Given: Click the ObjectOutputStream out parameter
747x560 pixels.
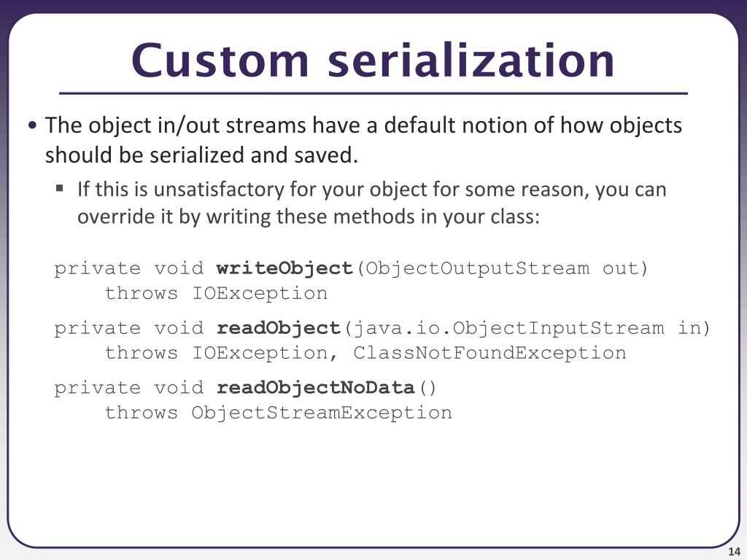Looking at the screenshot, I should [x=503, y=268].
